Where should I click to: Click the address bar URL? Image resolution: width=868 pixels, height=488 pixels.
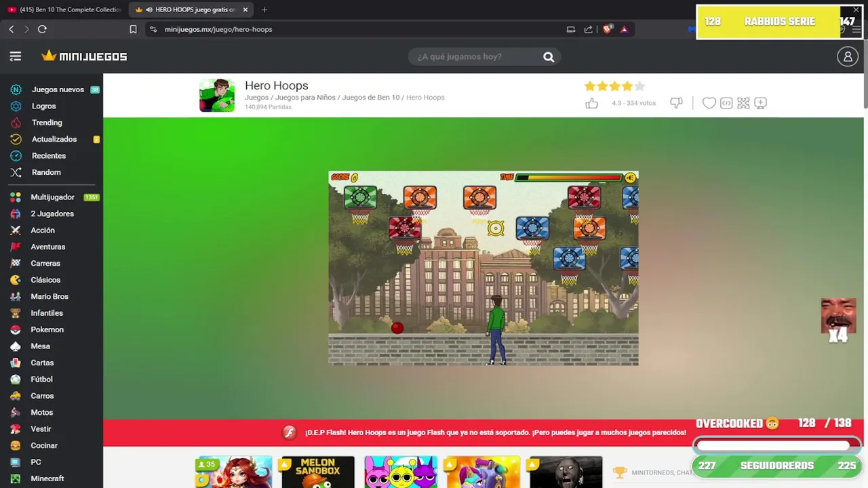coord(218,29)
